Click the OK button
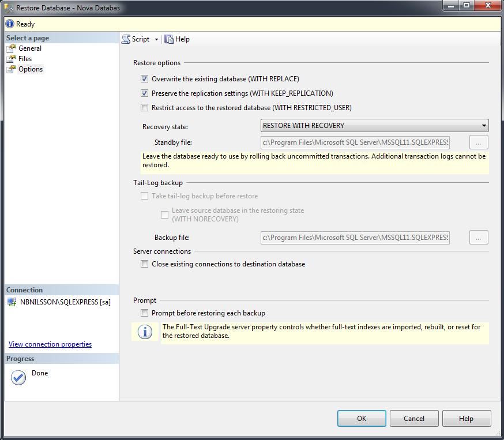Screen dimensions: 504x440 click(362, 419)
